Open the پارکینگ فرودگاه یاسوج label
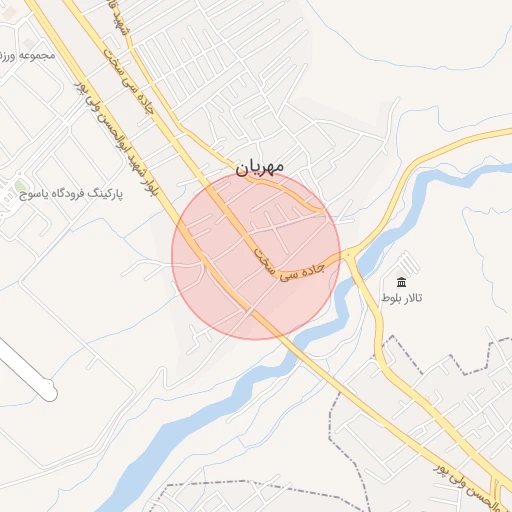The width and height of the screenshot is (512, 512). 71,194
